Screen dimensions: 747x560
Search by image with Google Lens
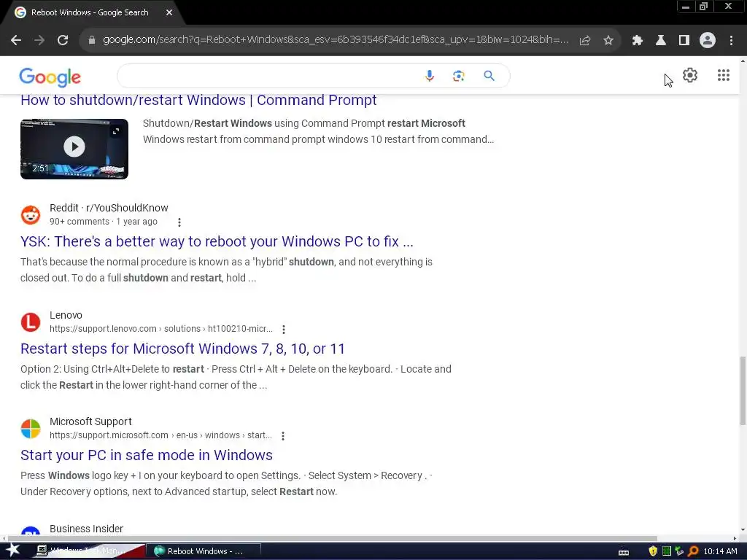pos(459,76)
